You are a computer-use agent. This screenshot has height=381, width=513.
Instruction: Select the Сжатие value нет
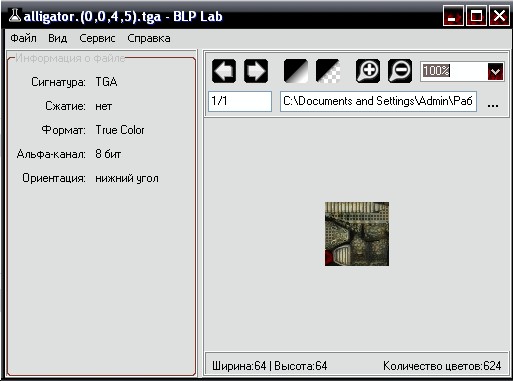click(104, 106)
